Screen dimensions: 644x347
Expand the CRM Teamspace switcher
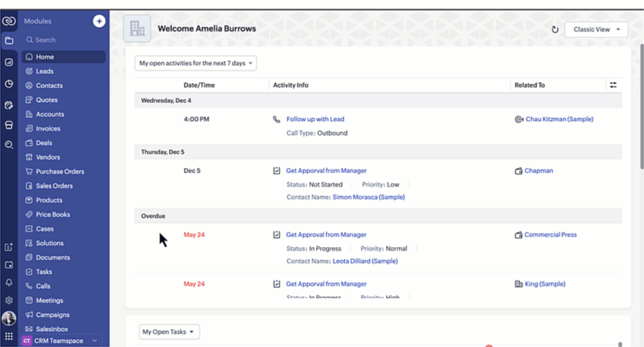coord(61,341)
